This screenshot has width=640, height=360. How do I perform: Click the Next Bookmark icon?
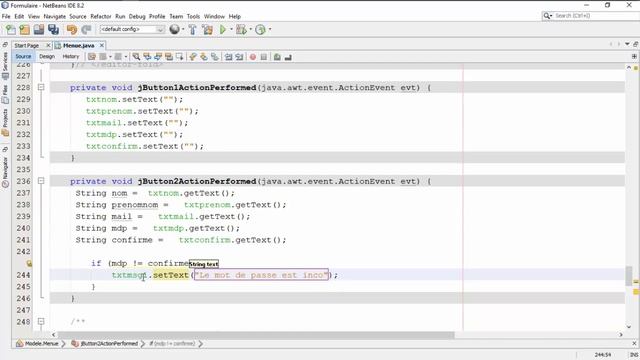point(204,57)
